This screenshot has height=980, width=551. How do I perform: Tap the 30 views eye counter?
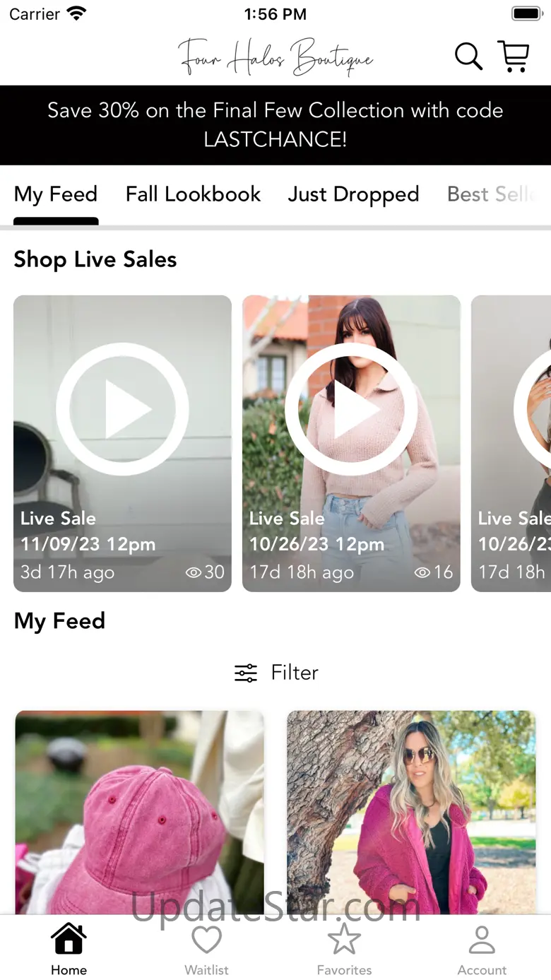coord(205,572)
